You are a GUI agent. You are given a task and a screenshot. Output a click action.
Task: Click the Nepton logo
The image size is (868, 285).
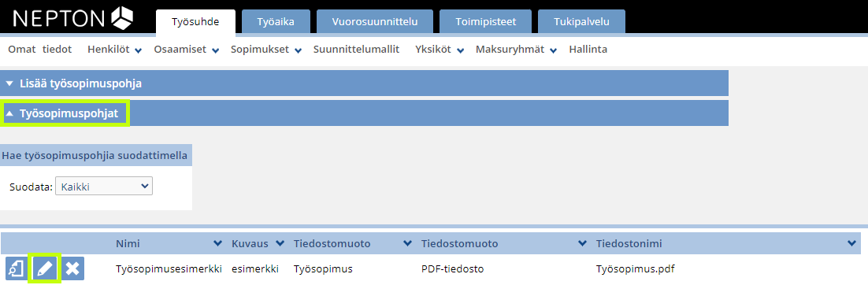pos(73,17)
